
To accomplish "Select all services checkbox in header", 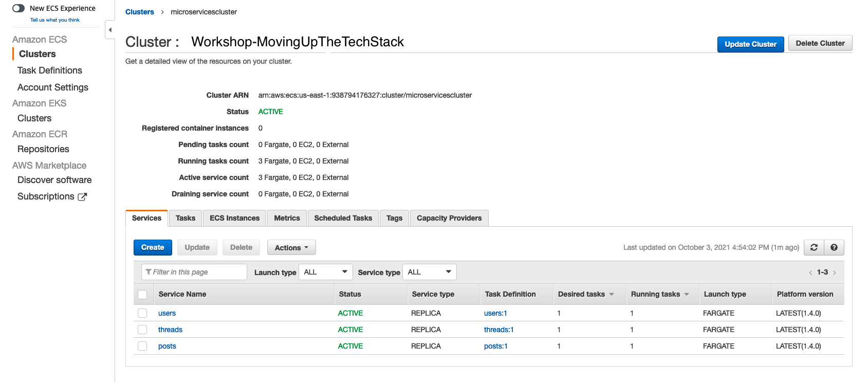I will tap(142, 295).
